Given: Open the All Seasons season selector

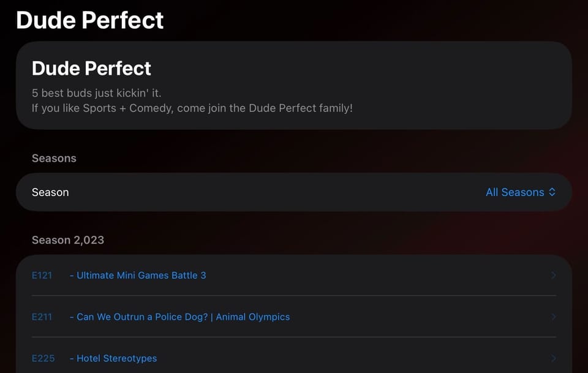Looking at the screenshot, I should click(x=515, y=192).
